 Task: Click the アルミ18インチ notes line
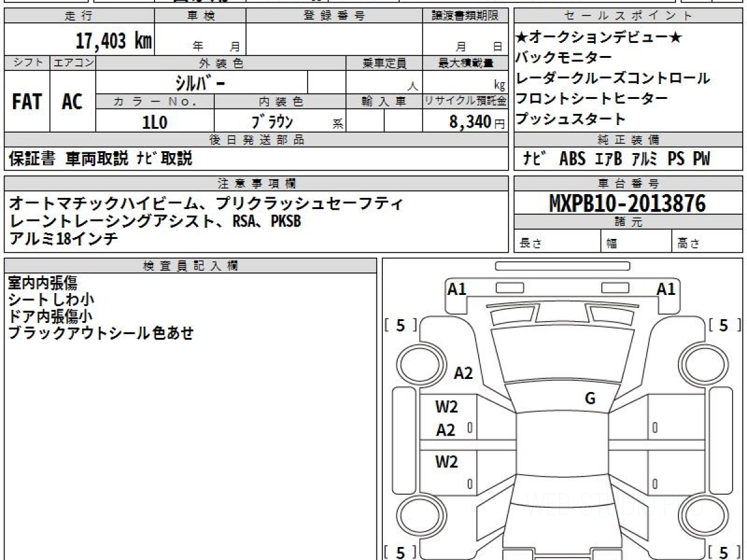pos(63,238)
